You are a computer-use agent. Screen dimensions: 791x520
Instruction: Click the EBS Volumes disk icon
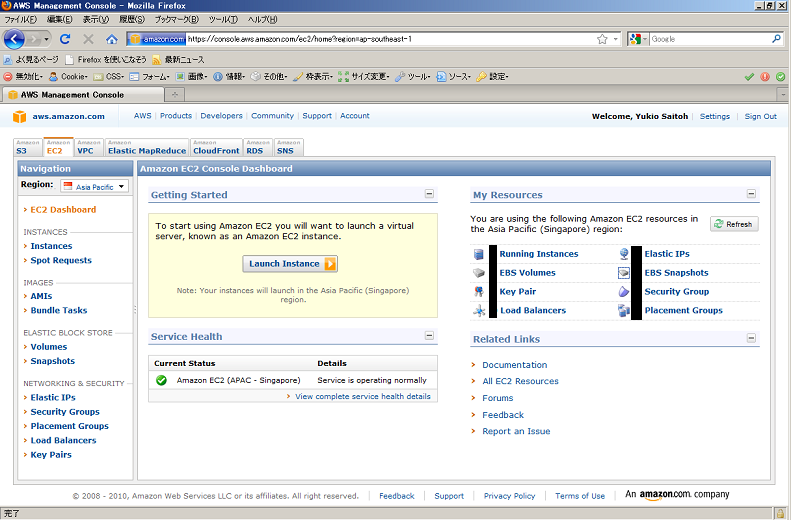tap(479, 273)
